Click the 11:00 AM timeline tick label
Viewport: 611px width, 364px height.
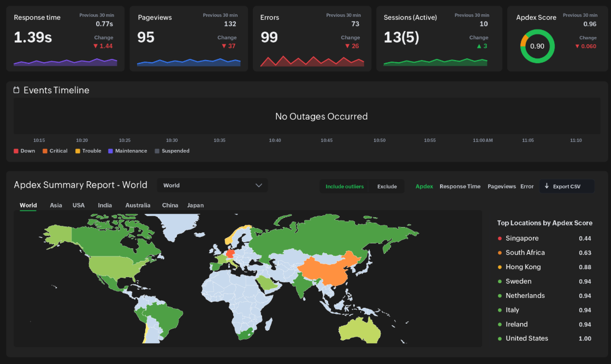pos(483,140)
